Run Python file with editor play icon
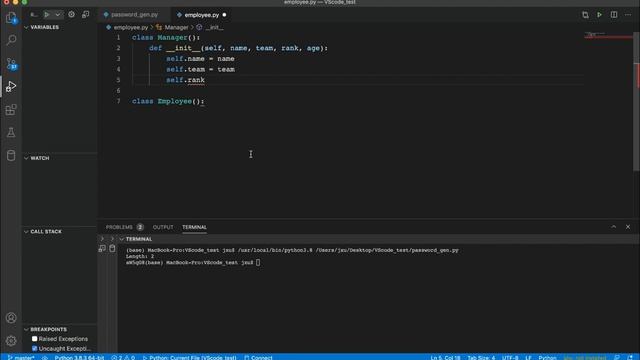This screenshot has width=640, height=360. pos(599,15)
